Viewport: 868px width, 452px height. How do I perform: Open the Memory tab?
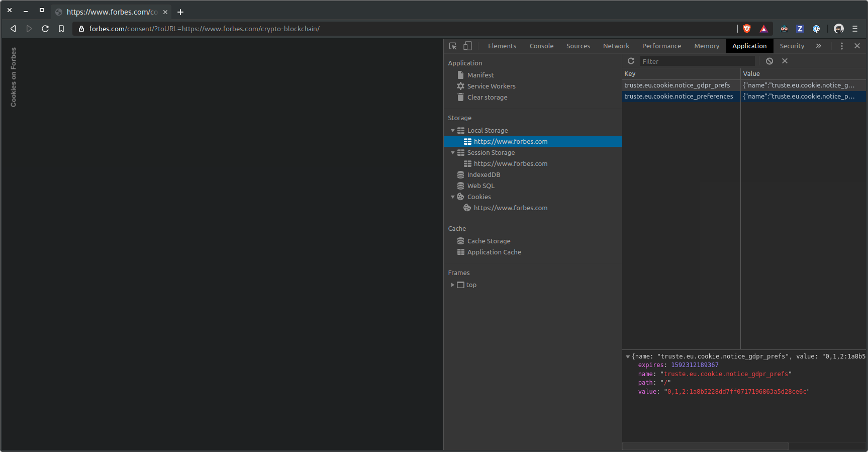pos(707,46)
